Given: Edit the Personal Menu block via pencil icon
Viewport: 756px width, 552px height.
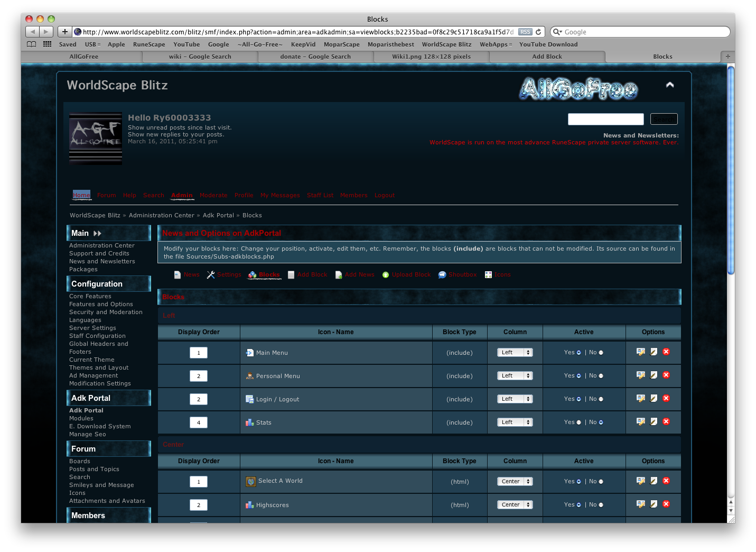Looking at the screenshot, I should (654, 375).
